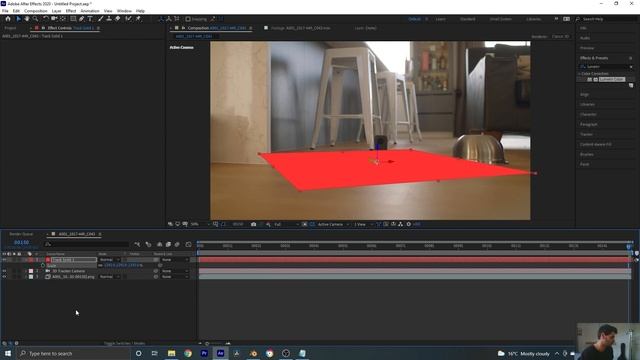Click the snapshot camera icon under the viewer
Viewport: 640px width, 360px height.
pos(253,224)
